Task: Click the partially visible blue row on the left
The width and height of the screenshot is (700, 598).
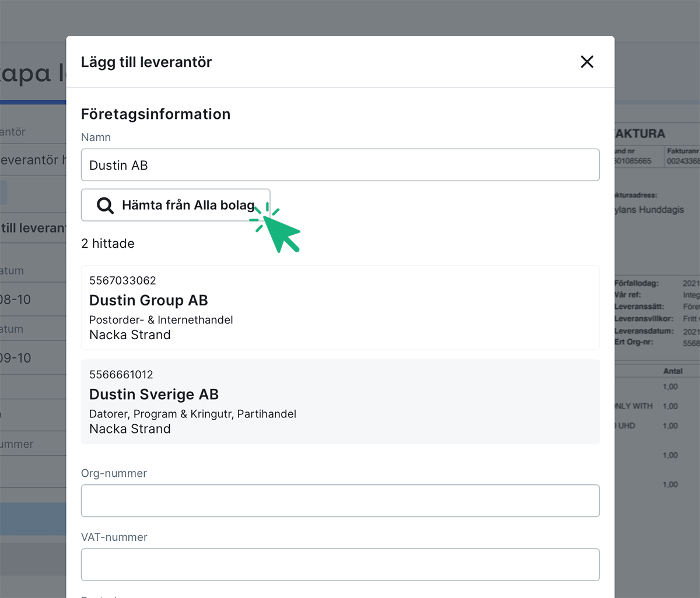Action: tap(32, 519)
